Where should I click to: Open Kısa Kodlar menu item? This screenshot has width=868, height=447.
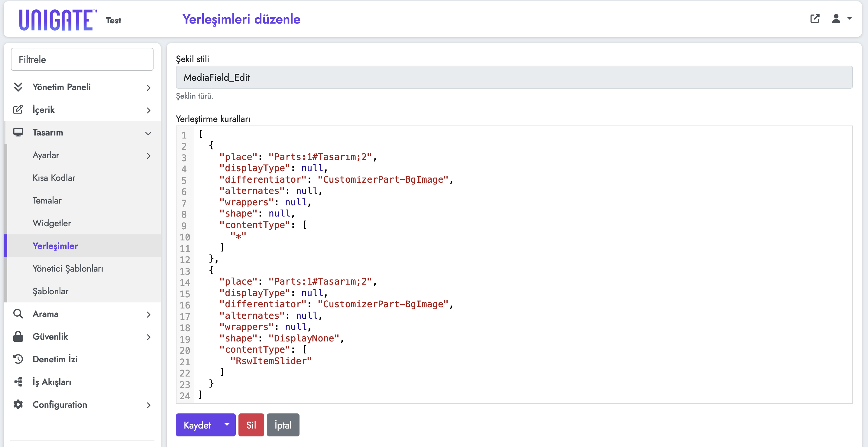(54, 178)
